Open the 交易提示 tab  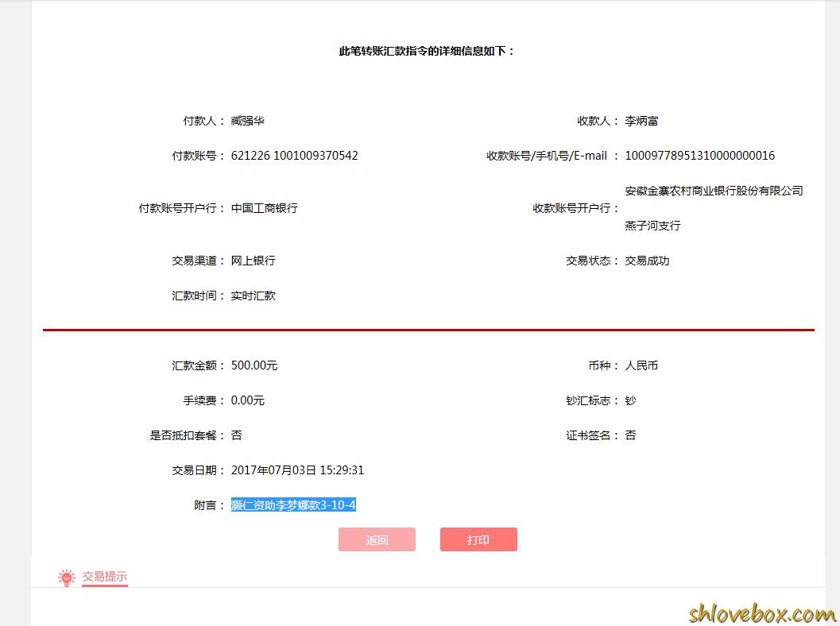[104, 577]
